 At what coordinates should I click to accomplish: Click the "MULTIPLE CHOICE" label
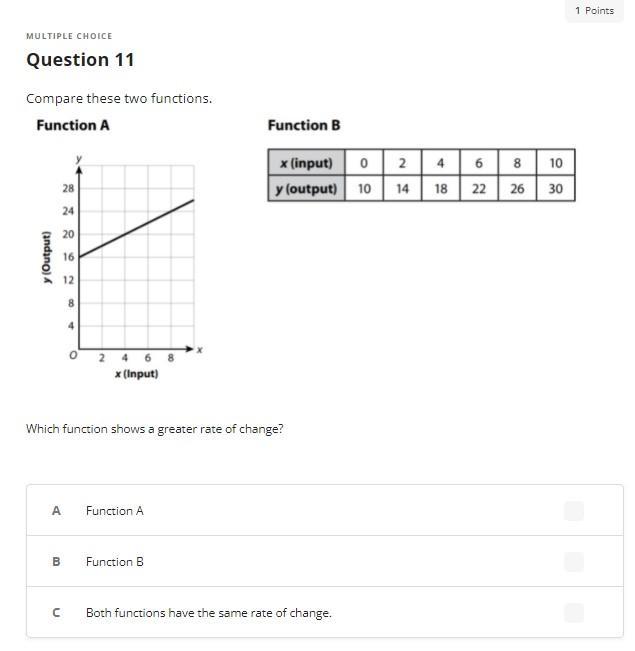69,36
